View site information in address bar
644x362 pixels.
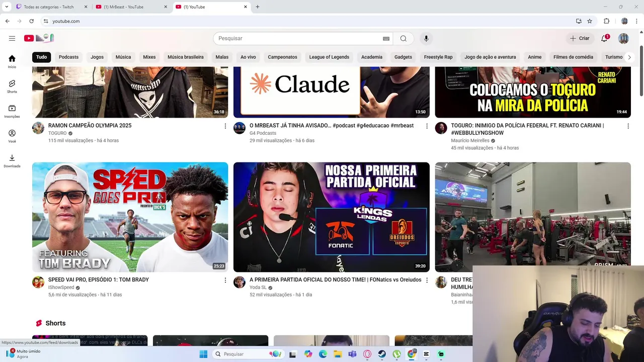tap(46, 21)
